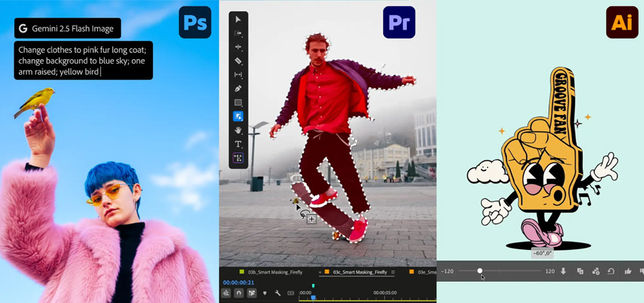Select the Slip tool
This screenshot has width=644, height=303.
coord(238,75)
